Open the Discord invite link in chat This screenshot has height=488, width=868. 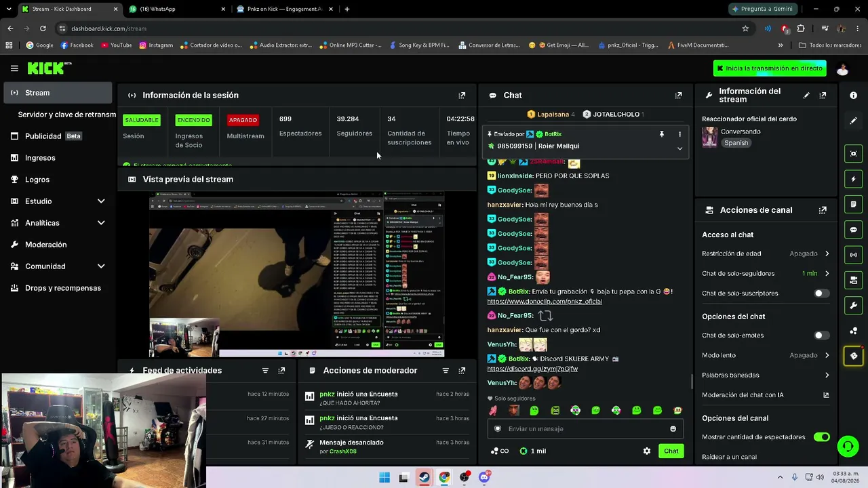532,369
